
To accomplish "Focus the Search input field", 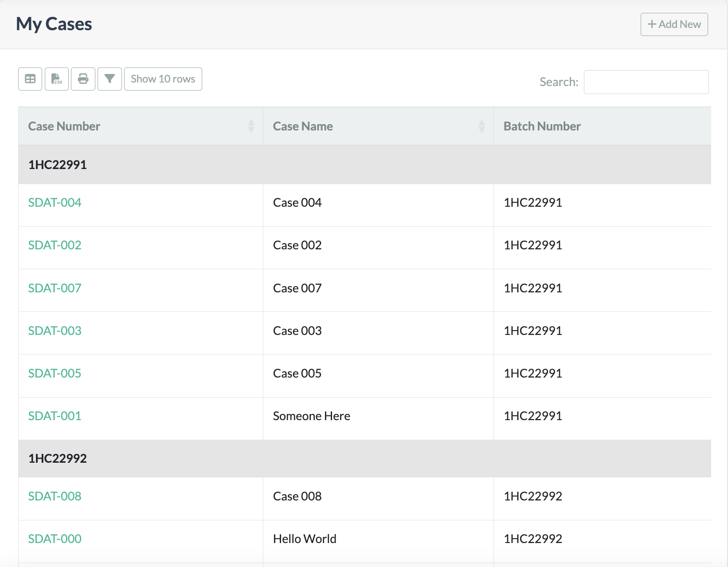I will (646, 82).
